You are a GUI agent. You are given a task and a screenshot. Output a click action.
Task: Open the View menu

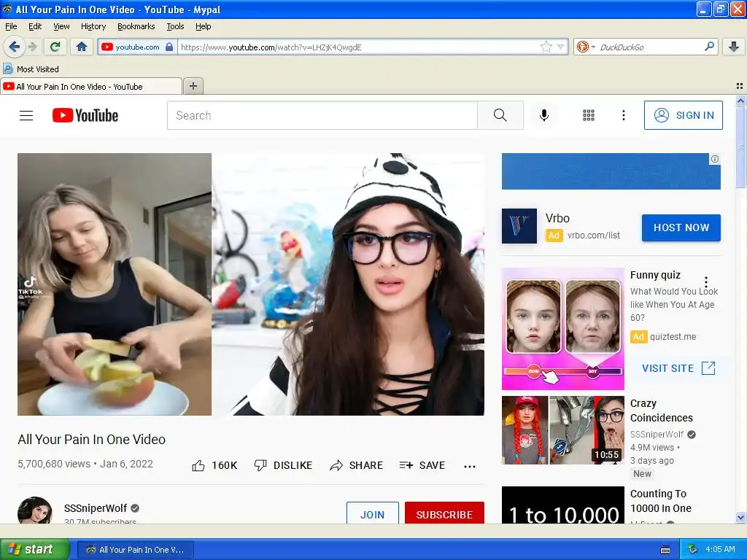point(61,26)
